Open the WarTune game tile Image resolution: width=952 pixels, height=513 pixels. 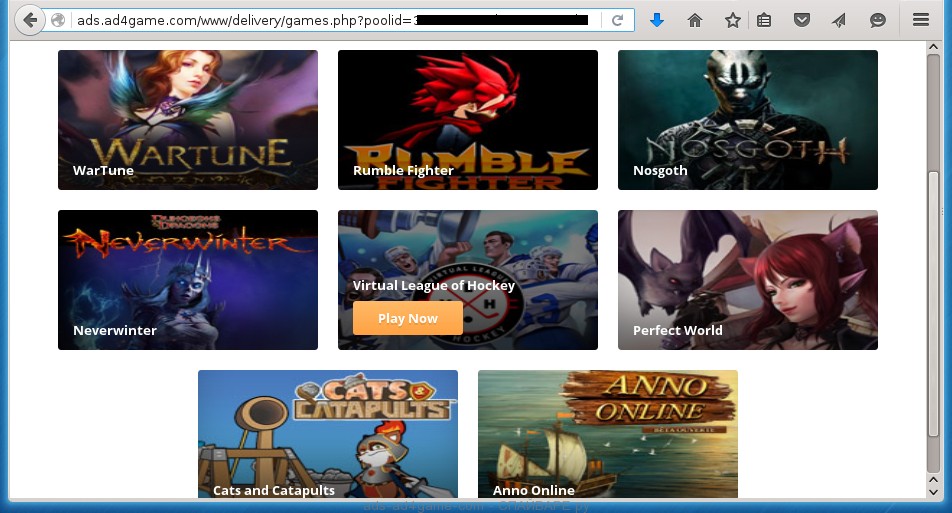click(188, 120)
